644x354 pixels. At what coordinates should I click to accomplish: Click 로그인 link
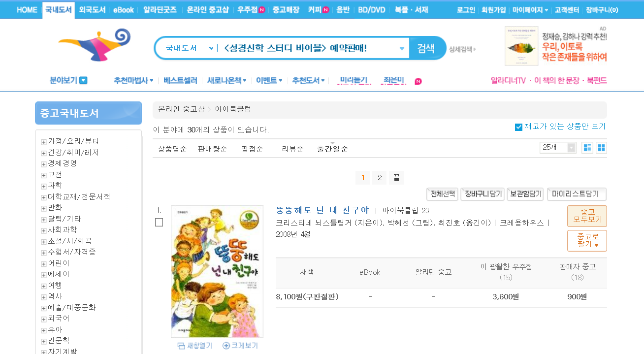[x=466, y=10]
